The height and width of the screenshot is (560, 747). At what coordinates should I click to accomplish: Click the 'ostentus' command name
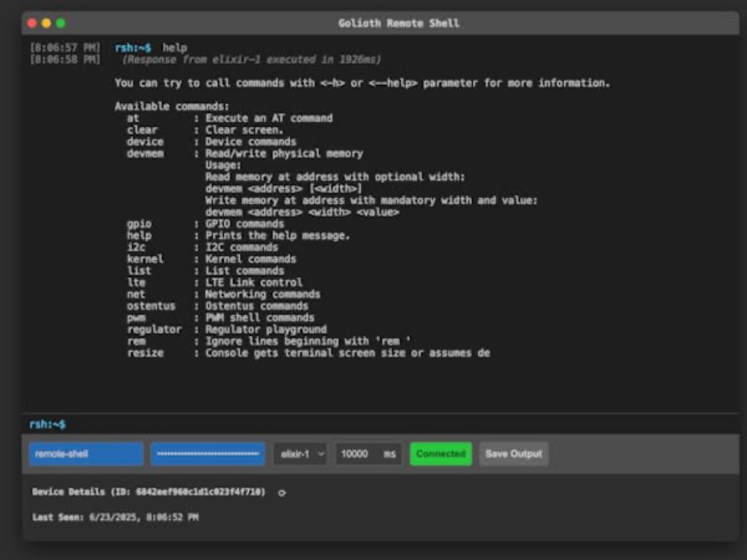[x=151, y=305]
